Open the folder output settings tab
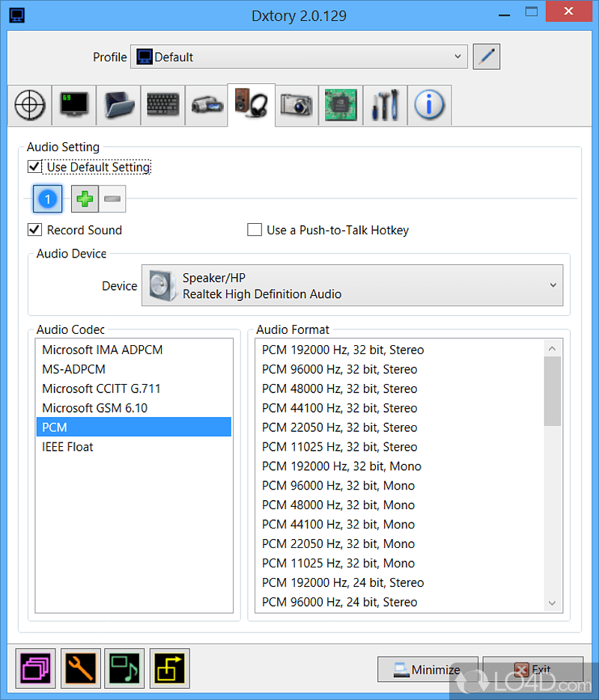The height and width of the screenshot is (700, 599). point(118,105)
